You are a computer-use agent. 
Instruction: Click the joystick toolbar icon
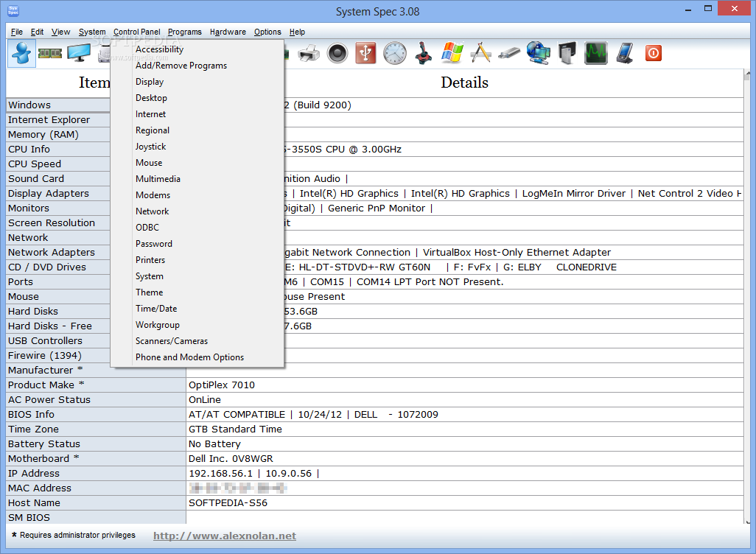pyautogui.click(x=424, y=53)
